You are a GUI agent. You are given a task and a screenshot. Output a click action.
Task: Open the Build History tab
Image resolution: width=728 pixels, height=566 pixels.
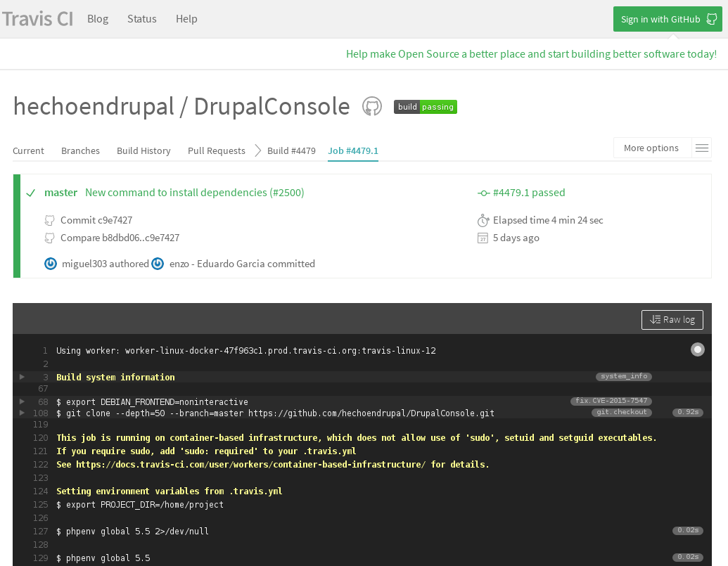click(143, 150)
